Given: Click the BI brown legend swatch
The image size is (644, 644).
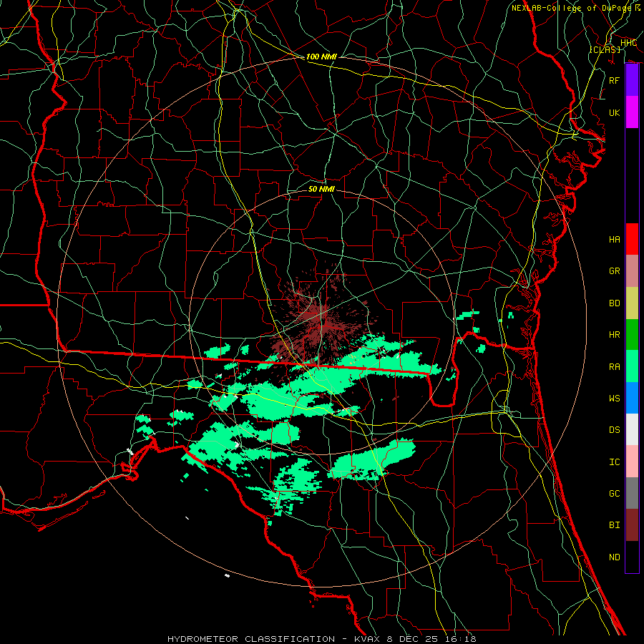Looking at the screenshot, I should [x=632, y=525].
